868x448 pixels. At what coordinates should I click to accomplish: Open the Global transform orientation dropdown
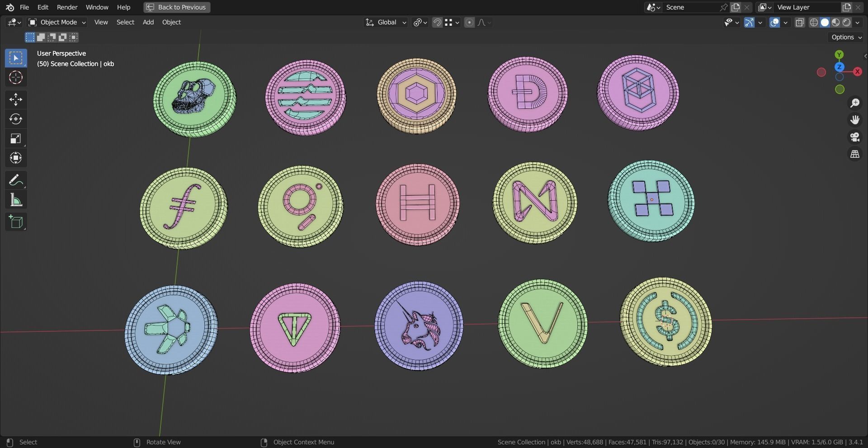pyautogui.click(x=386, y=22)
